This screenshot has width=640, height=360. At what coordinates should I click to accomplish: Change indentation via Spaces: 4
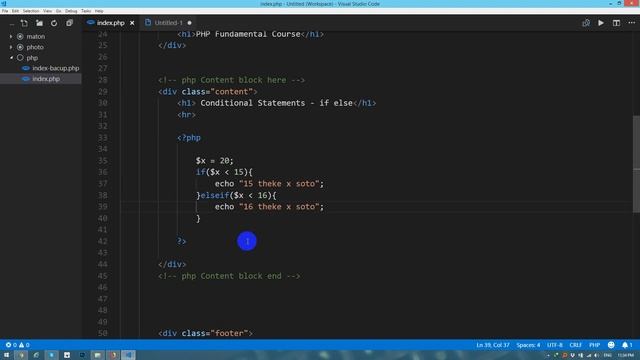(528, 345)
